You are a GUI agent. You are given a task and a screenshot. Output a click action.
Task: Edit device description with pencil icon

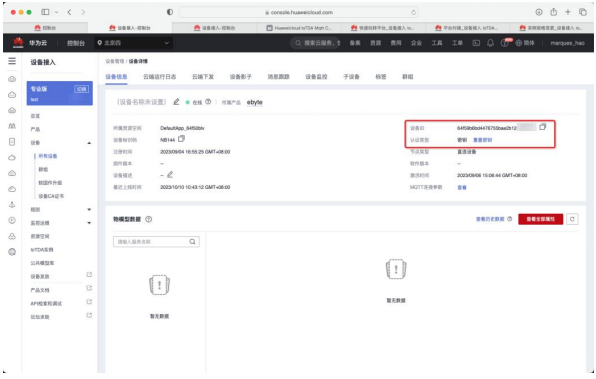[x=170, y=175]
